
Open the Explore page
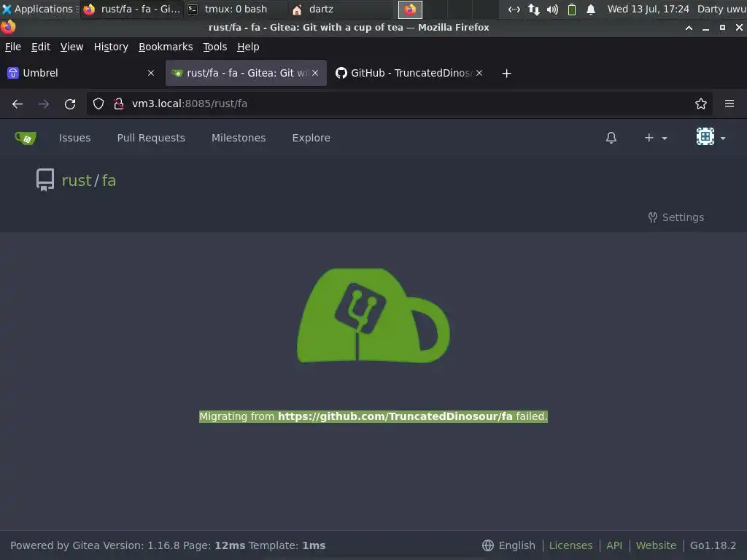pos(311,138)
